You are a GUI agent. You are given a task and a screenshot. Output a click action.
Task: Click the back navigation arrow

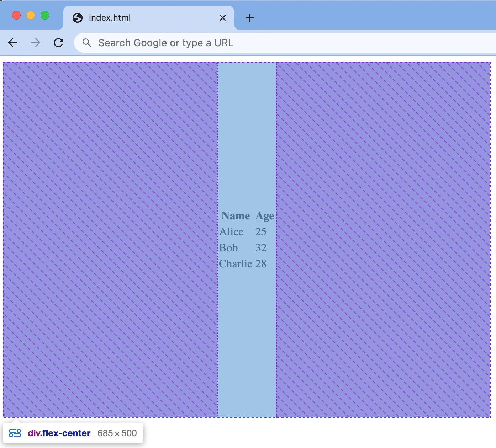(x=13, y=43)
